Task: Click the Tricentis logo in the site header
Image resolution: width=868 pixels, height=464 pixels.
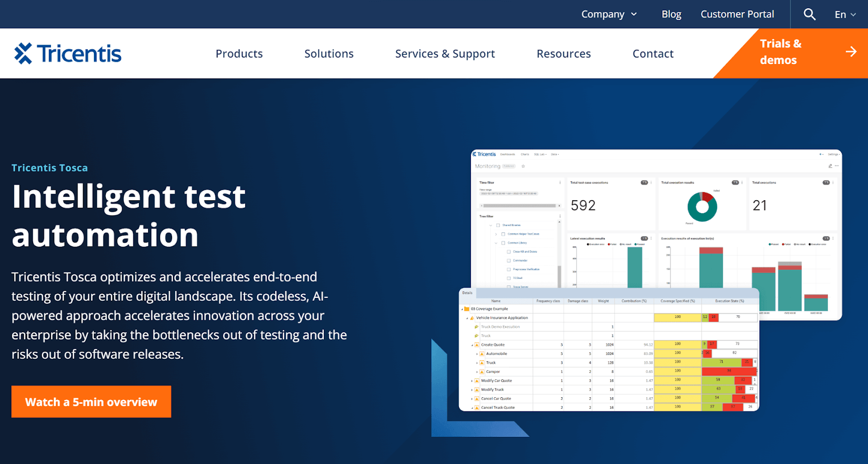Action: pos(68,53)
